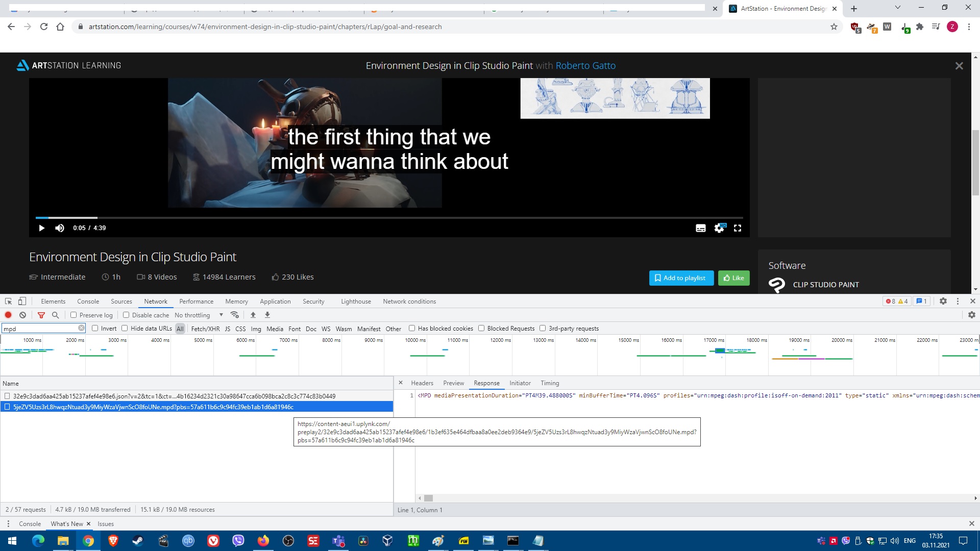
Task: Click the Add to playlist button
Action: 681,278
